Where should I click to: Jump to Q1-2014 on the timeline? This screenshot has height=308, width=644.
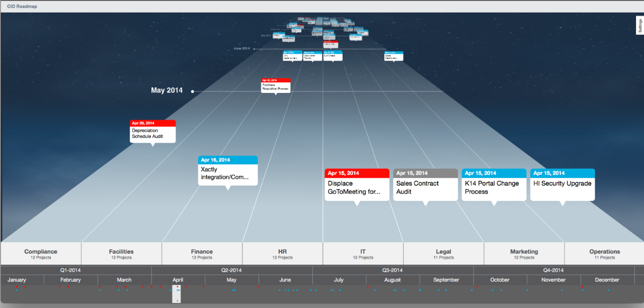click(x=70, y=270)
